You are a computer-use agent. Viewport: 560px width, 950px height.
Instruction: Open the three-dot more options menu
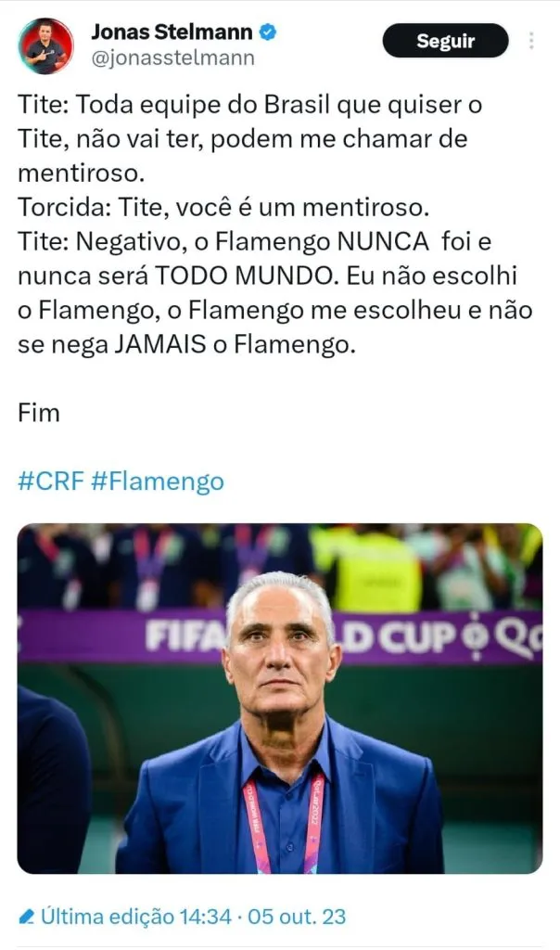[531, 41]
